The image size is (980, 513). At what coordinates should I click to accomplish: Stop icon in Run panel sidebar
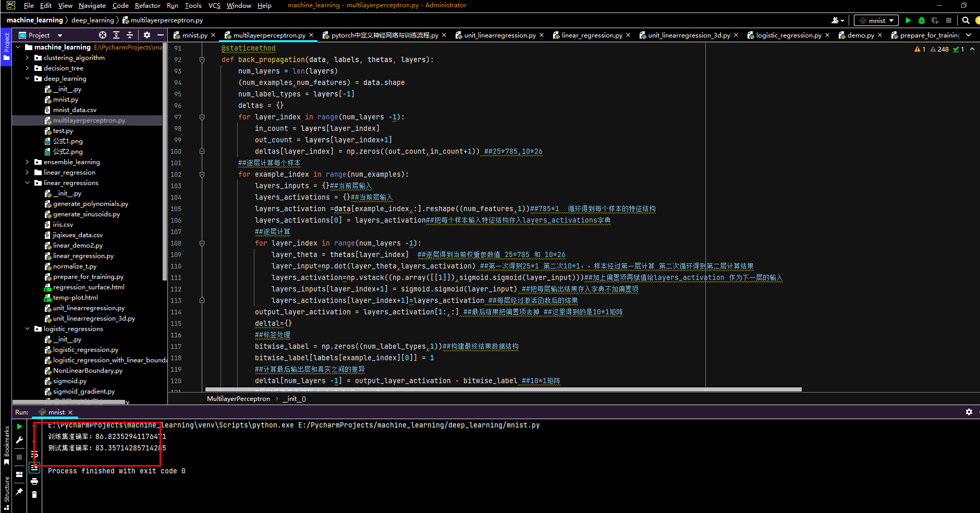tap(19, 457)
